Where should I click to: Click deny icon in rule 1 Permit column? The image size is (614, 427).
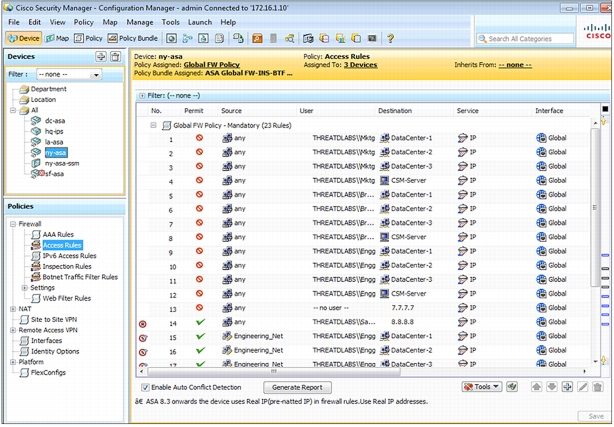coord(199,138)
